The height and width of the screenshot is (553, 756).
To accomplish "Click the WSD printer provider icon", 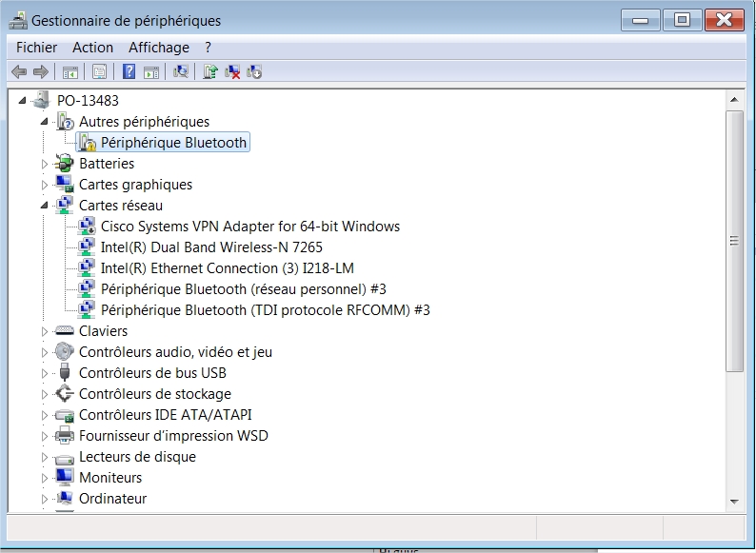I will tap(64, 435).
